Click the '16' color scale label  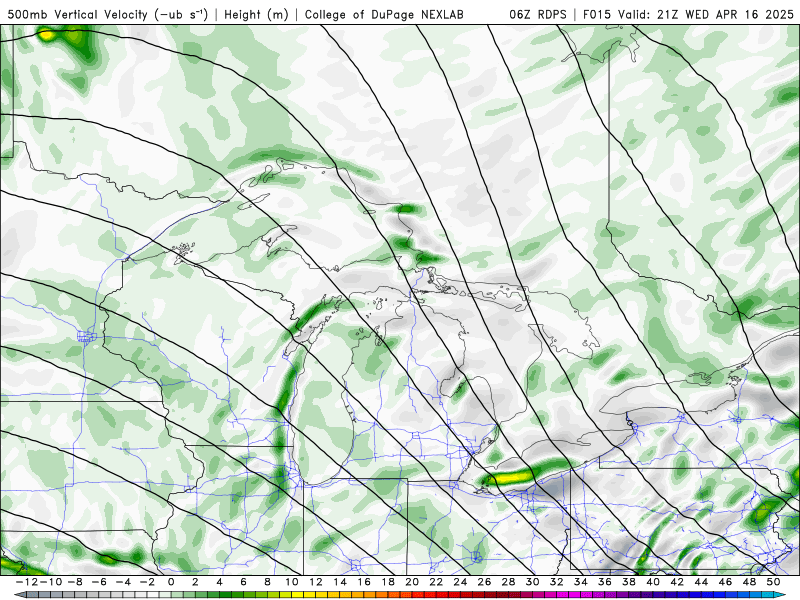pyautogui.click(x=364, y=582)
